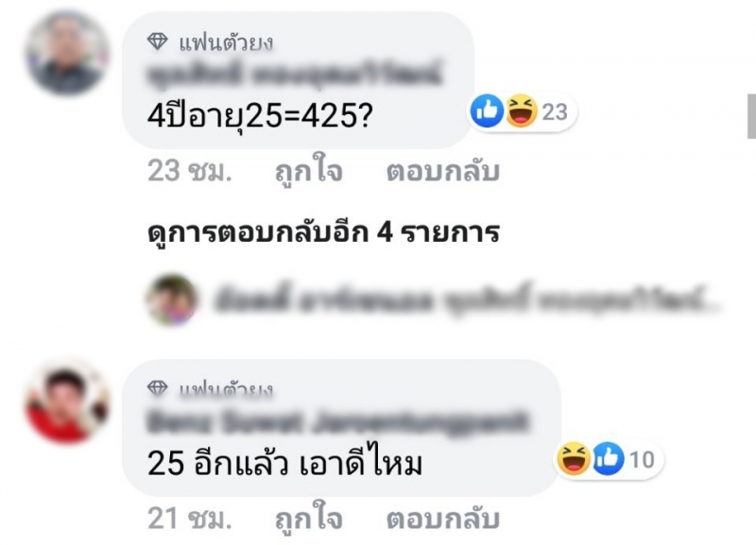Screen dimensions: 756x545
Task: Click the laughing emoji on 425 comment
Action: coord(521,111)
